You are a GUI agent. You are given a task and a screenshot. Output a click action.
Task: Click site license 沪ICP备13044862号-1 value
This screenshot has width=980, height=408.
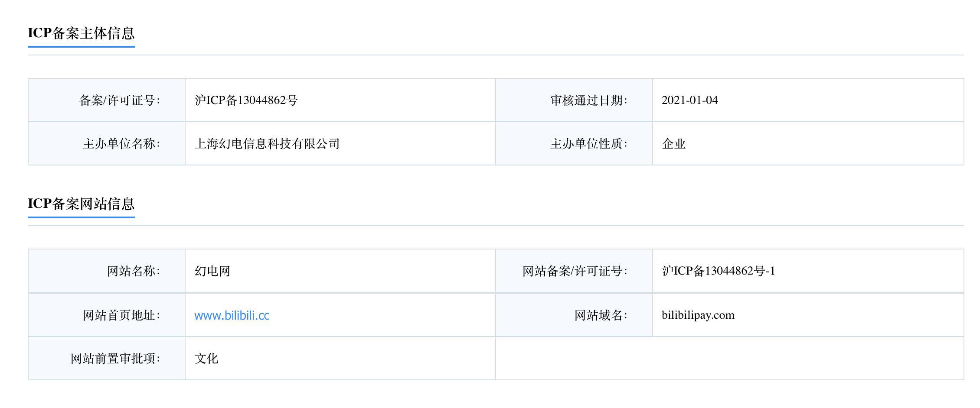pyautogui.click(x=718, y=271)
